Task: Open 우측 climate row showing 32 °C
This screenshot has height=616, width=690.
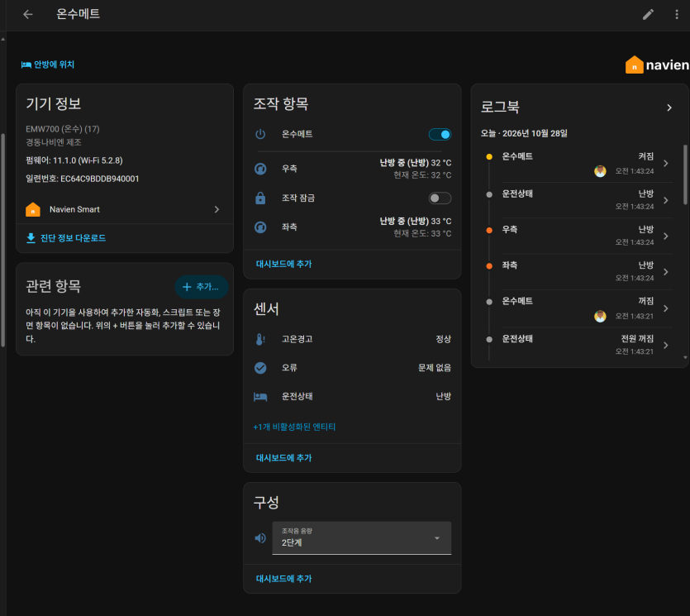Action: coord(353,169)
